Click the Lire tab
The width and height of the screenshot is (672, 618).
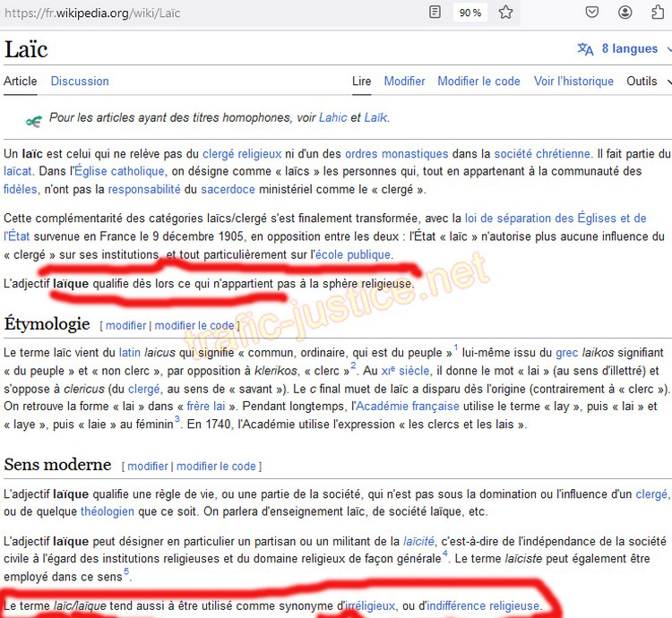[x=361, y=81]
